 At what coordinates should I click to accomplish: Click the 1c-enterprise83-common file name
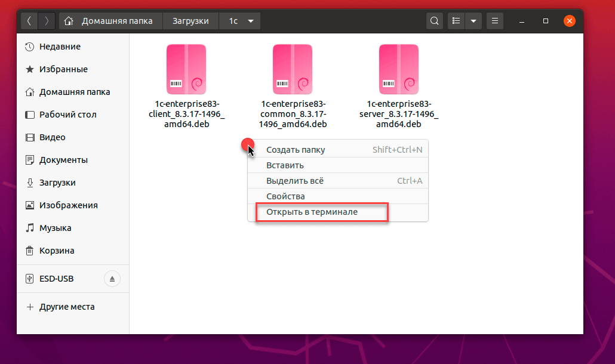pos(293,114)
